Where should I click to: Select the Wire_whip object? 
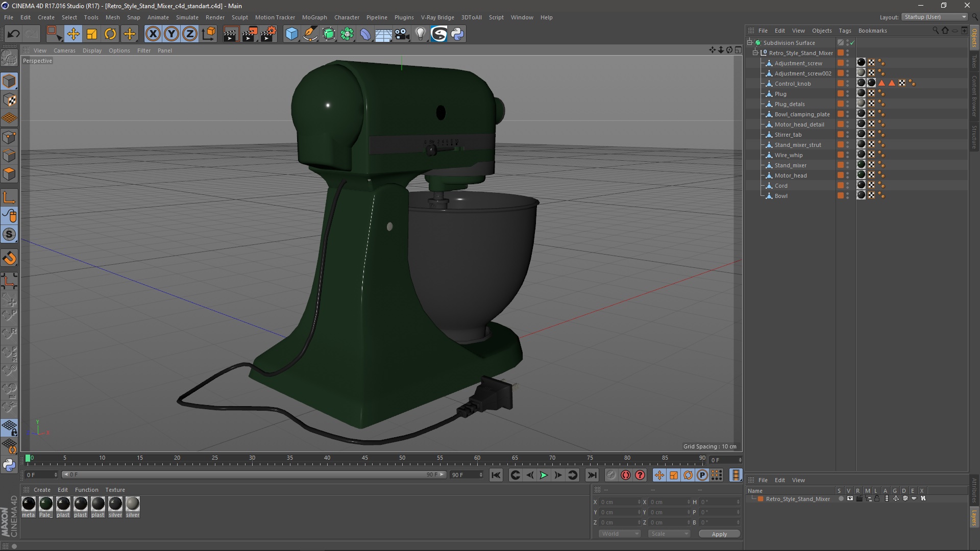[x=789, y=155]
